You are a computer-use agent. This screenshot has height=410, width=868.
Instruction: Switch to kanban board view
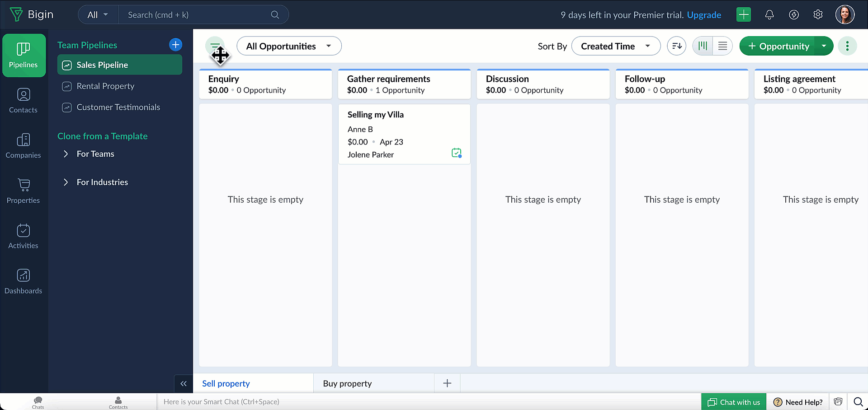[x=703, y=46]
